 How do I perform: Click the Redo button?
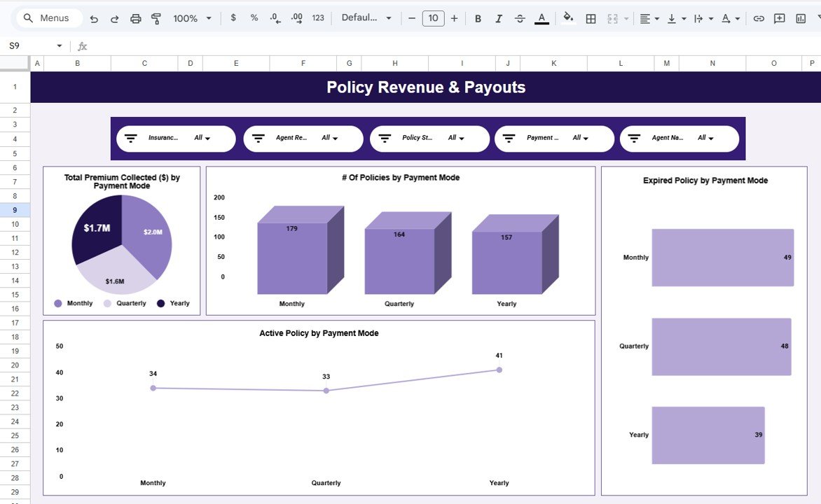[114, 18]
